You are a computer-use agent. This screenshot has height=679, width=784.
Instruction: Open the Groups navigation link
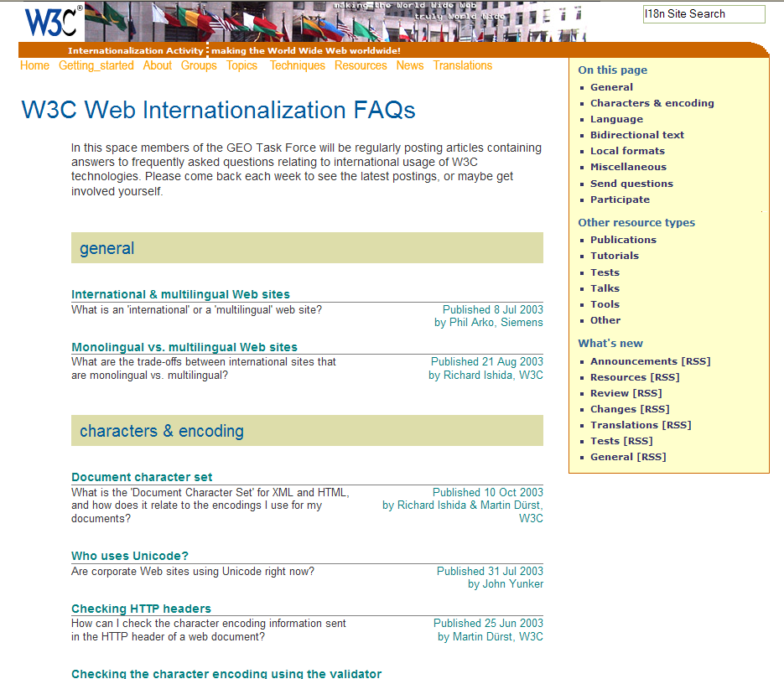[x=199, y=65]
